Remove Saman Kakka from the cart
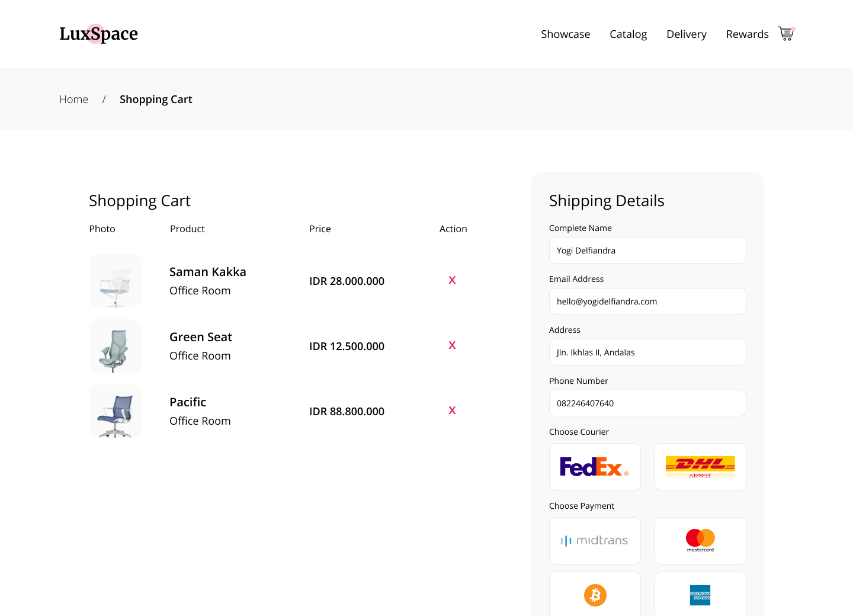 452,280
